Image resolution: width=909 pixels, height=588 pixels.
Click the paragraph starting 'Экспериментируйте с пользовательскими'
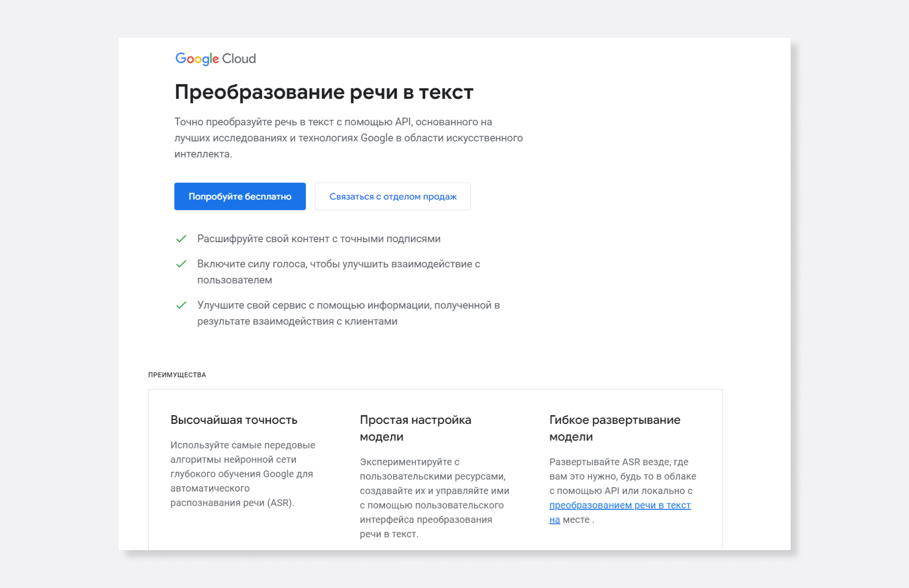click(x=434, y=498)
